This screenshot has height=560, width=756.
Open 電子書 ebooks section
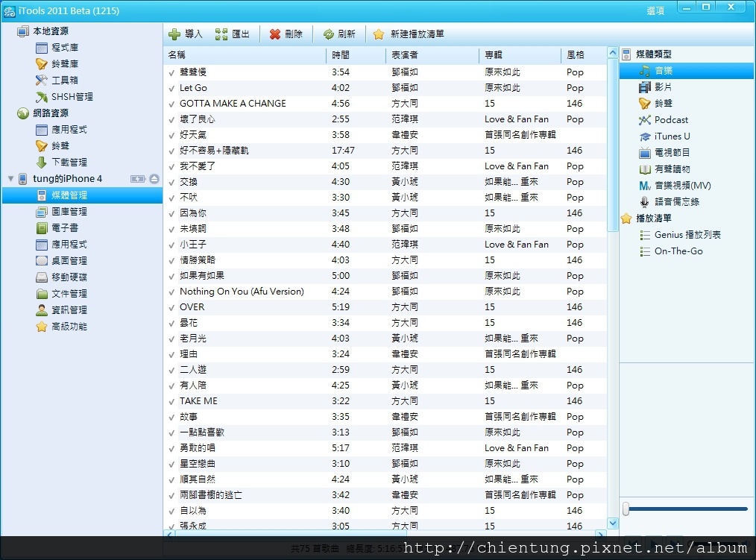(x=57, y=227)
